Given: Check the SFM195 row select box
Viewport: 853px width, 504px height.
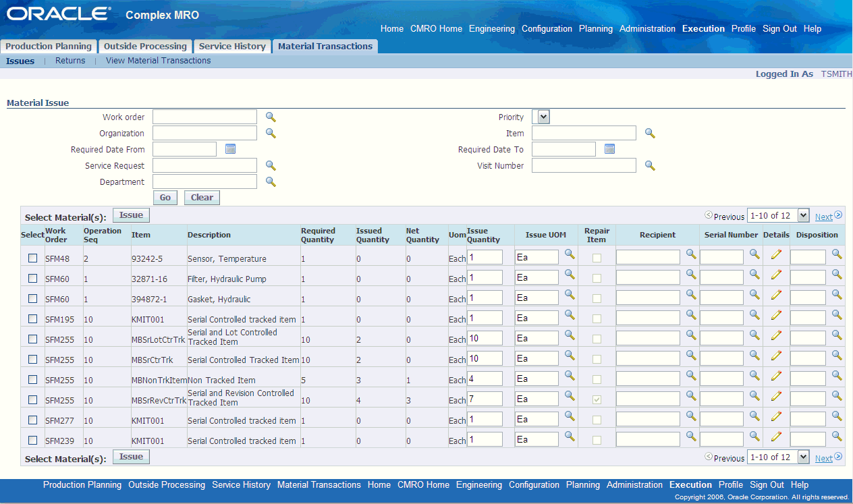Looking at the screenshot, I should (x=33, y=319).
